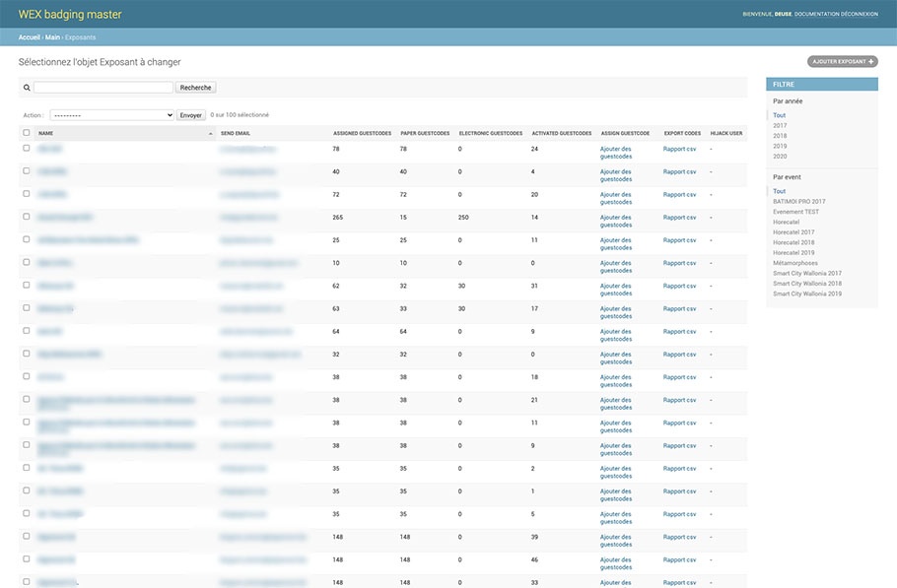Filter by event Métamorphoses
This screenshot has height=588, width=897.
(x=794, y=263)
